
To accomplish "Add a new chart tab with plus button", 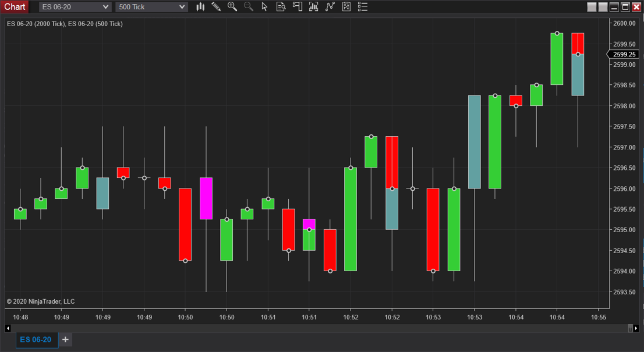I will [x=65, y=340].
